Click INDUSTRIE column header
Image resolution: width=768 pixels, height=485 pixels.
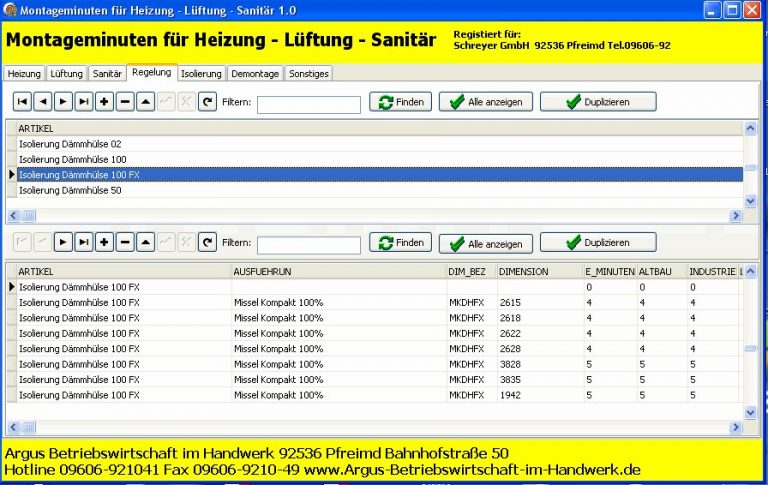click(713, 271)
